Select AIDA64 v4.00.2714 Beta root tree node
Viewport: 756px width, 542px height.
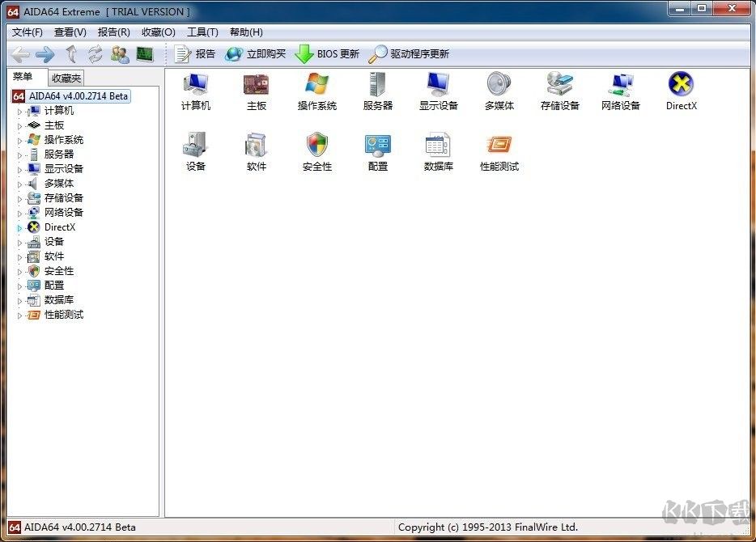78,96
